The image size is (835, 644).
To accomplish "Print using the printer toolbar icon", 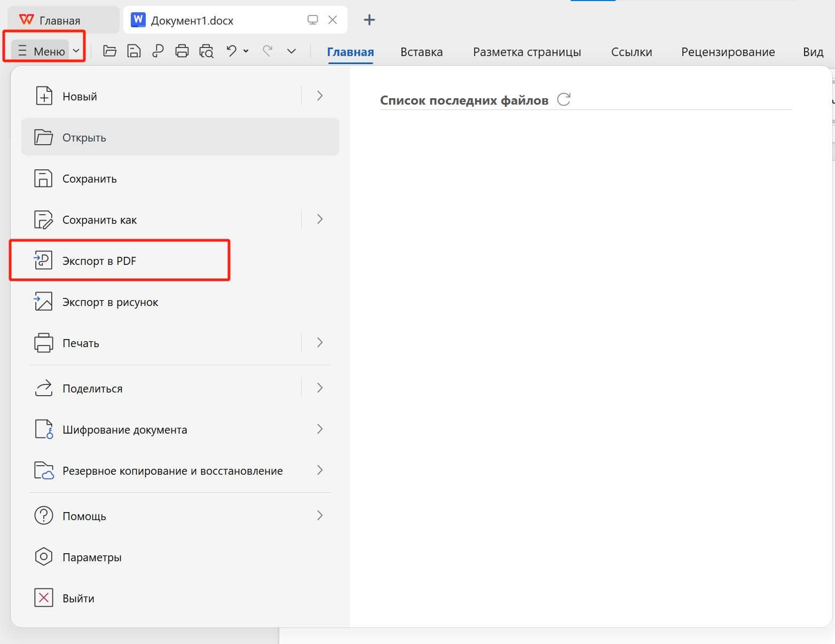I will (x=182, y=51).
